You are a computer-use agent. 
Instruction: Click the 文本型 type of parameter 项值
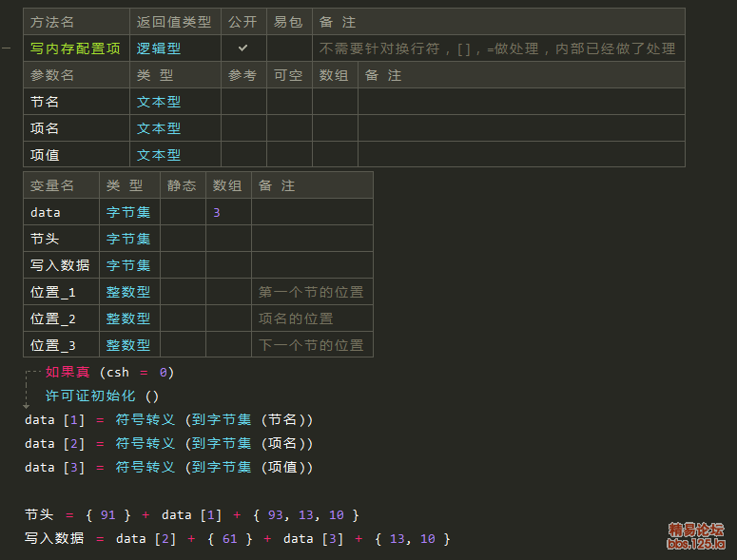tap(159, 155)
